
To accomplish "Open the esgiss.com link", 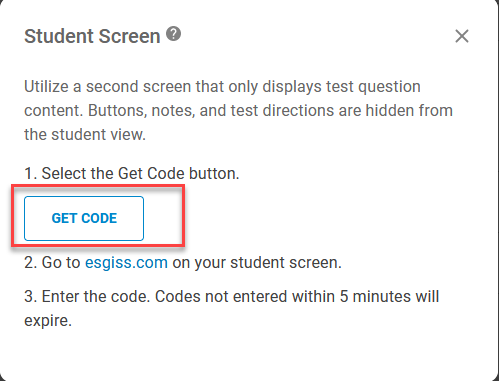I will [x=126, y=262].
